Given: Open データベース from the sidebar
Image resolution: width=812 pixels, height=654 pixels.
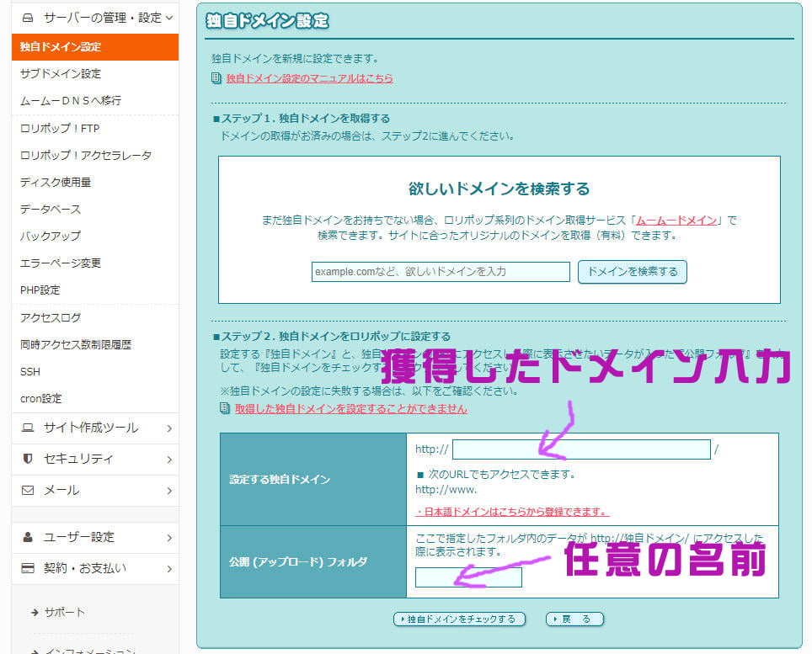Looking at the screenshot, I should [51, 209].
